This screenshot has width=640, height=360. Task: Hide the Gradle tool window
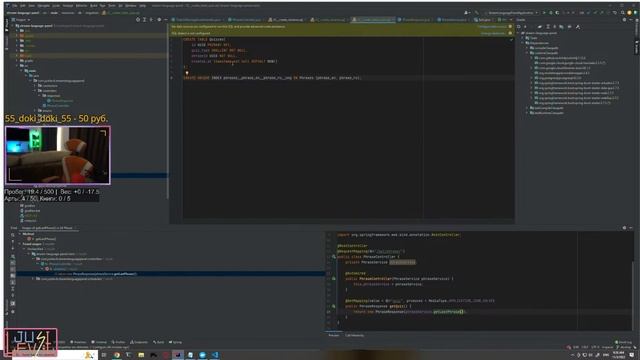point(631,20)
